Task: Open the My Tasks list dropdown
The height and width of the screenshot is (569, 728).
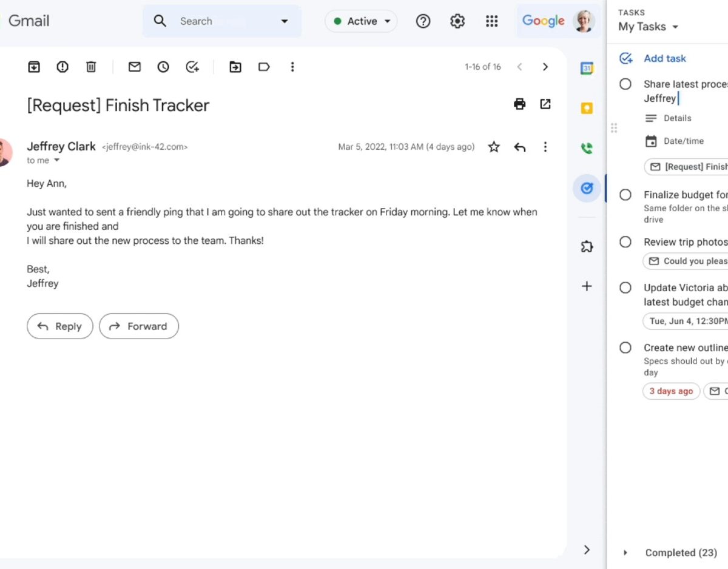Action: click(x=648, y=27)
